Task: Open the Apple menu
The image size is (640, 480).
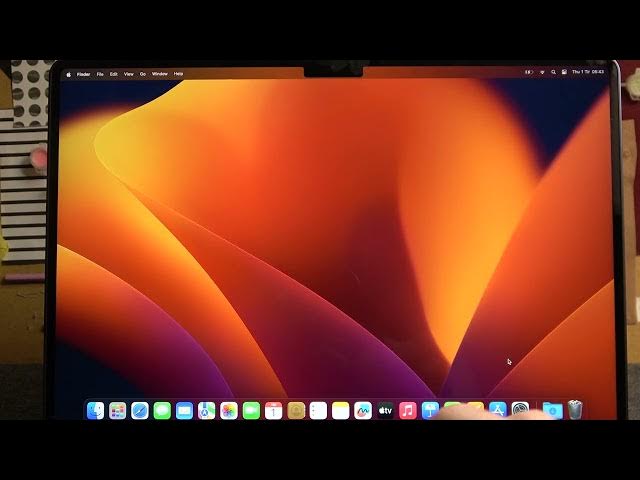Action: (69, 74)
